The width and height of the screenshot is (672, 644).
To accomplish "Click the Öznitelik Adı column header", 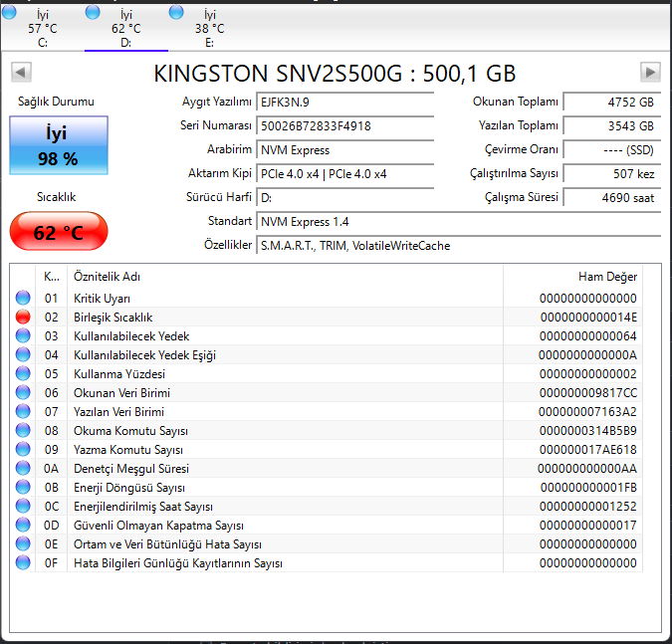I will [x=285, y=277].
